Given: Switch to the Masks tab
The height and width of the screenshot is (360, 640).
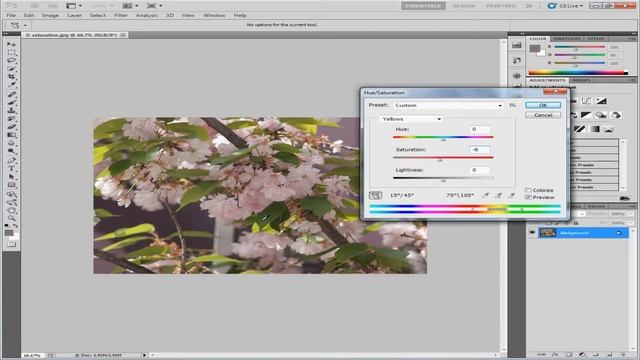Looking at the screenshot, I should click(x=582, y=80).
